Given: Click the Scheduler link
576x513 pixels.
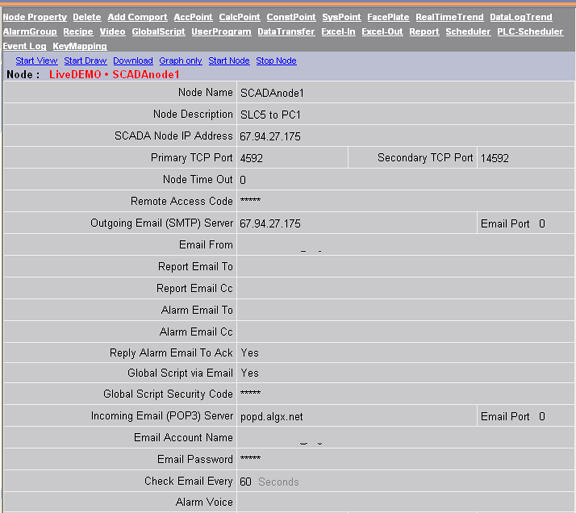Looking at the screenshot, I should (468, 32).
